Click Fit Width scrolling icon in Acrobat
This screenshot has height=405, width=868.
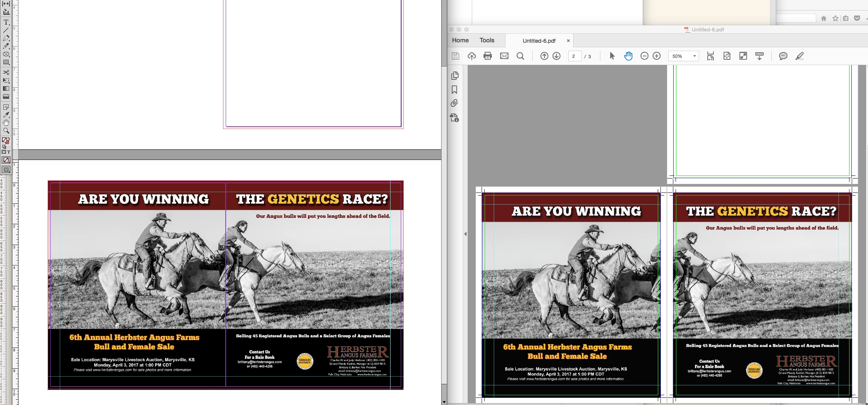710,56
